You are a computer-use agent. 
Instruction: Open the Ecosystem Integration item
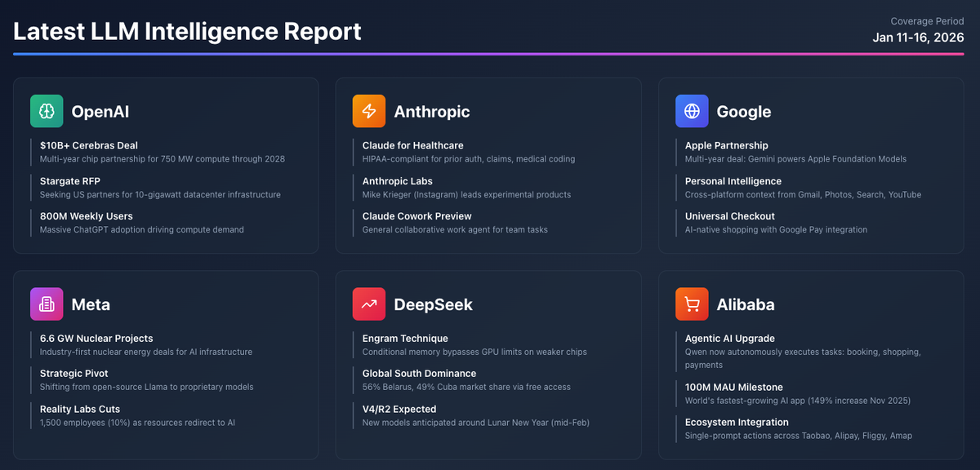point(737,422)
